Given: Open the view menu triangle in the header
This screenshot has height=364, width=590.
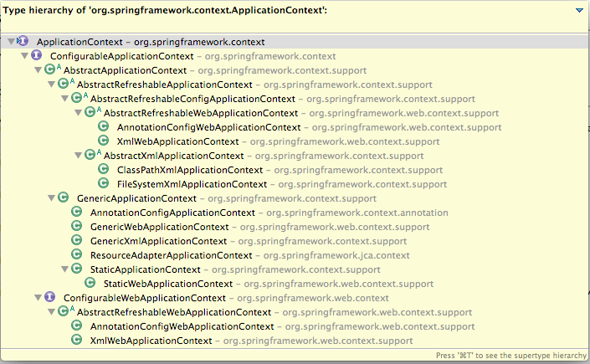Looking at the screenshot, I should 579,11.
